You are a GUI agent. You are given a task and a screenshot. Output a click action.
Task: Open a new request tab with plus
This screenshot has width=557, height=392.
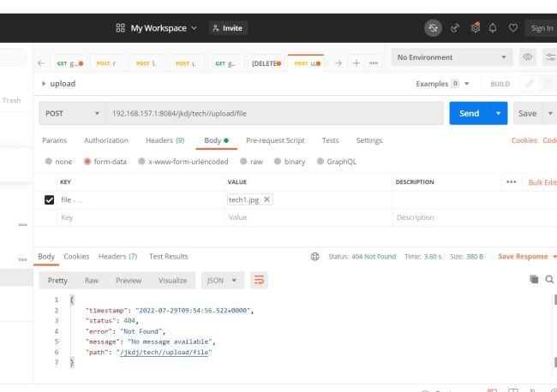point(356,63)
